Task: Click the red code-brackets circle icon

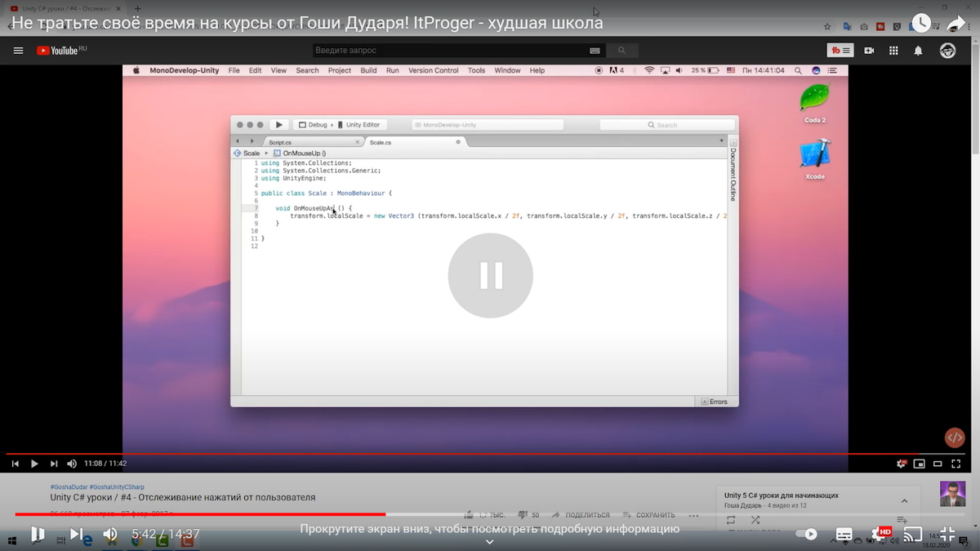Action: click(x=955, y=438)
